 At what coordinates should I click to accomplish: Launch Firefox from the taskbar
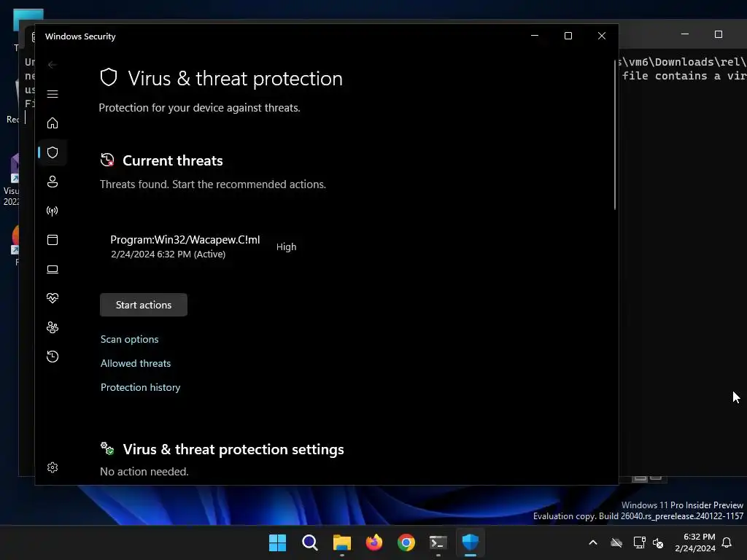click(374, 542)
